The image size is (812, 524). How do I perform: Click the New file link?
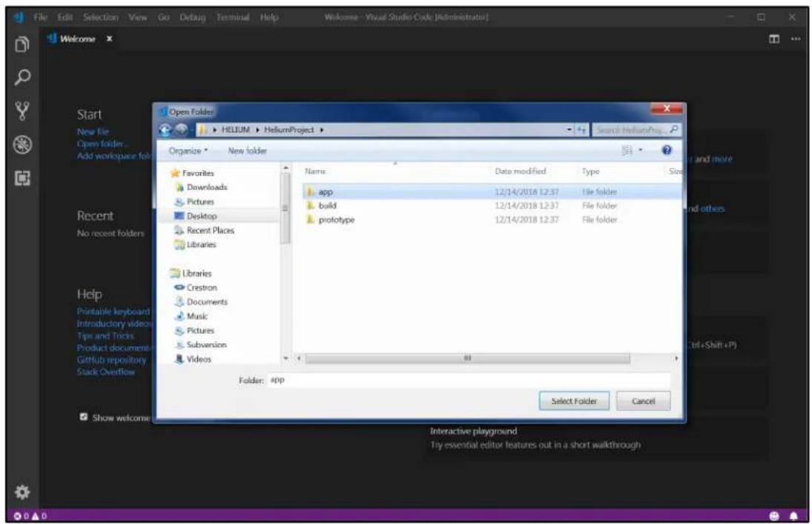pos(93,131)
